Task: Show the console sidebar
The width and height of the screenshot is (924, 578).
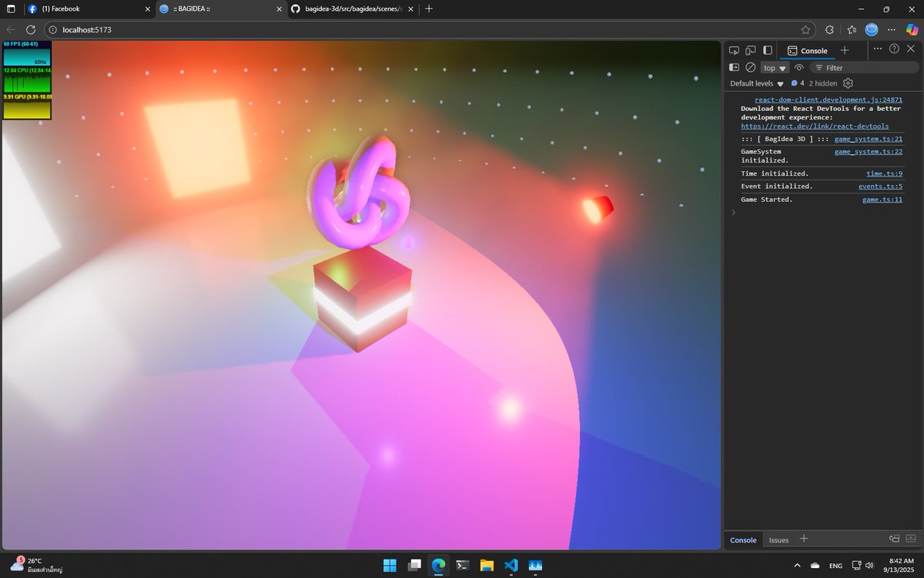Action: tap(734, 68)
